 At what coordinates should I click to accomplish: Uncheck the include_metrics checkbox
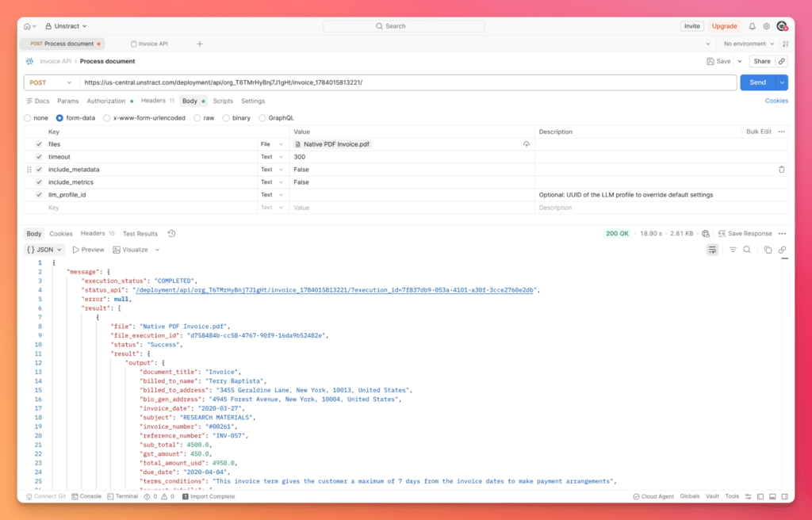pos(39,182)
